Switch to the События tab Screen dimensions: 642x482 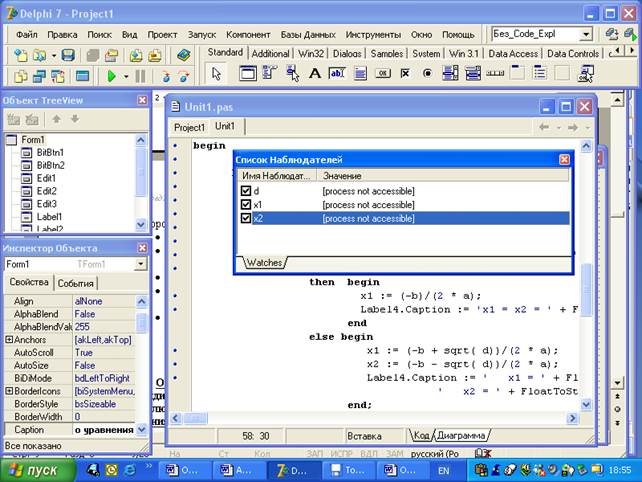[76, 284]
